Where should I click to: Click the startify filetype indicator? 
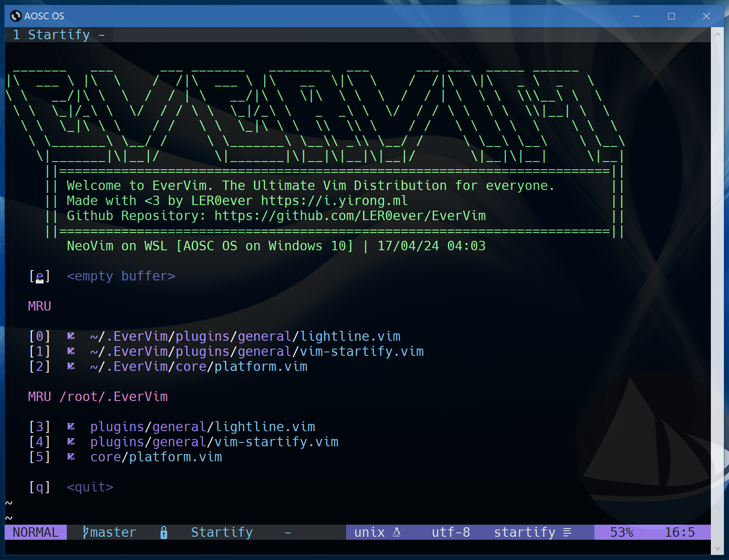point(525,532)
